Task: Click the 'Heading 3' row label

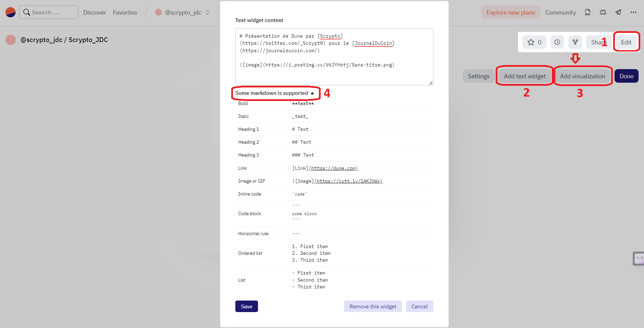Action: click(x=249, y=155)
